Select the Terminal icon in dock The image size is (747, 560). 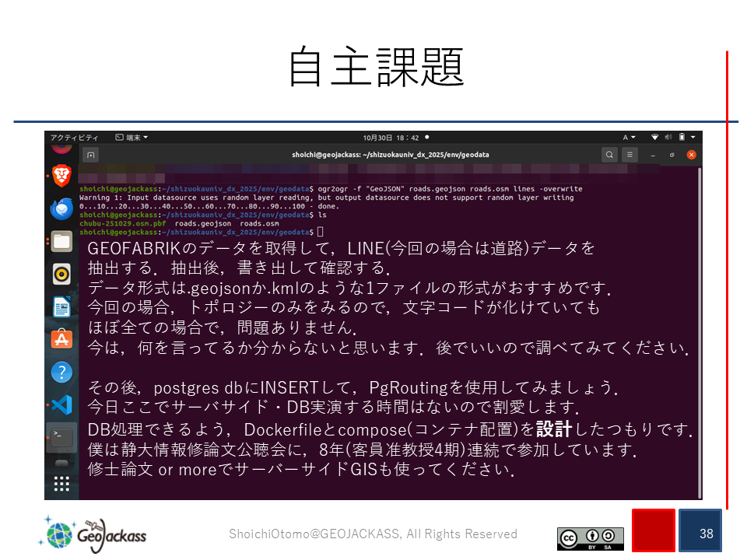click(x=61, y=437)
